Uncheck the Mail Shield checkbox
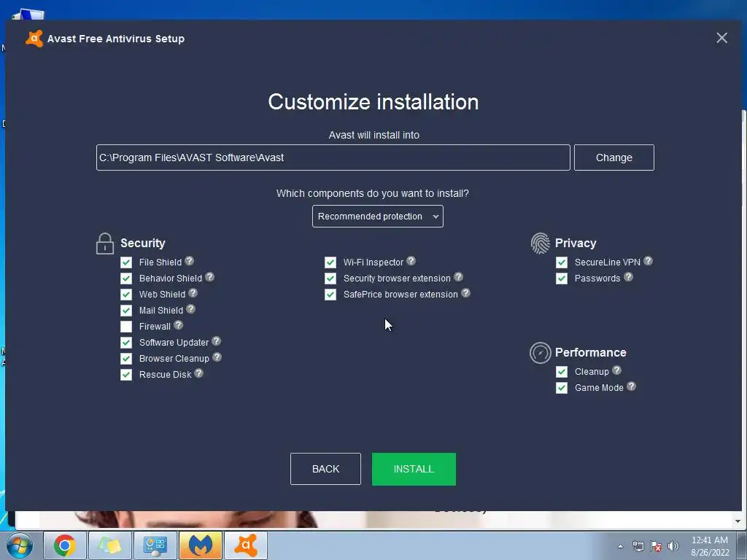Viewport: 747px width, 560px height. pos(126,311)
